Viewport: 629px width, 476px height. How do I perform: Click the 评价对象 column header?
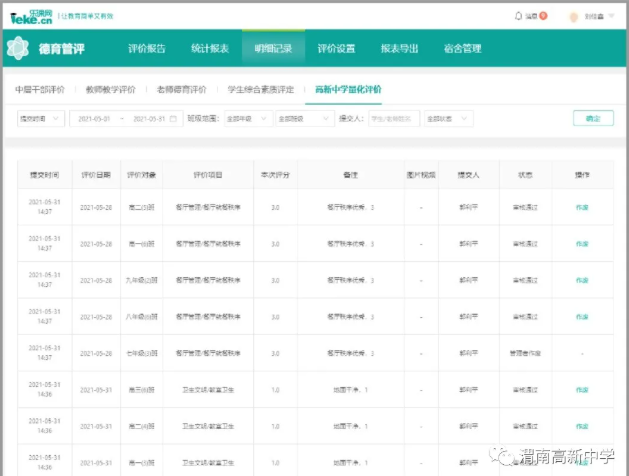click(x=141, y=175)
